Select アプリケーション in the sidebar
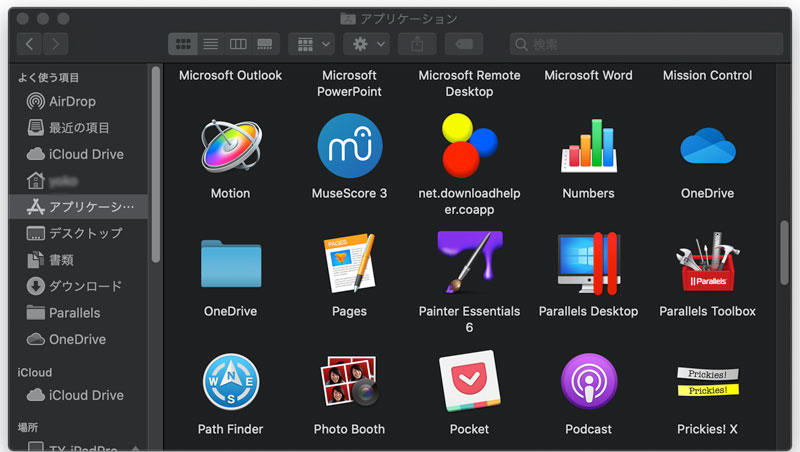 click(x=79, y=207)
